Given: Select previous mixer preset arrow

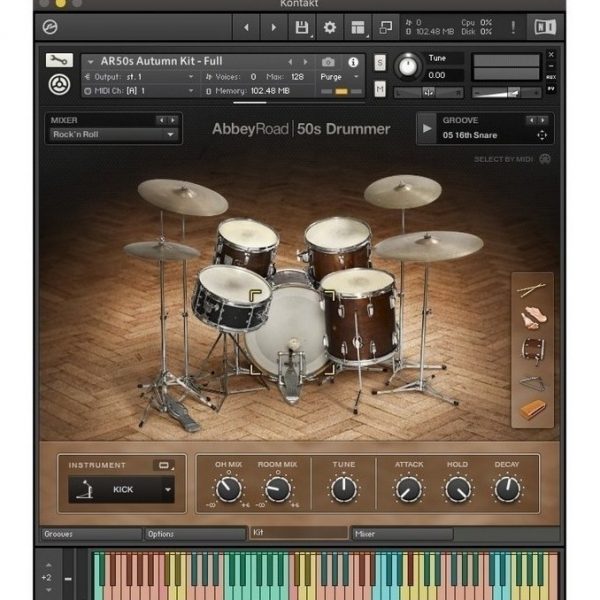Looking at the screenshot, I should (161, 120).
